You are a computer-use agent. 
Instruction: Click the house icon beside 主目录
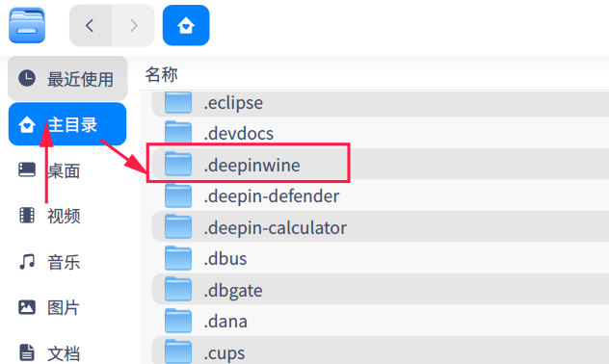[27, 124]
